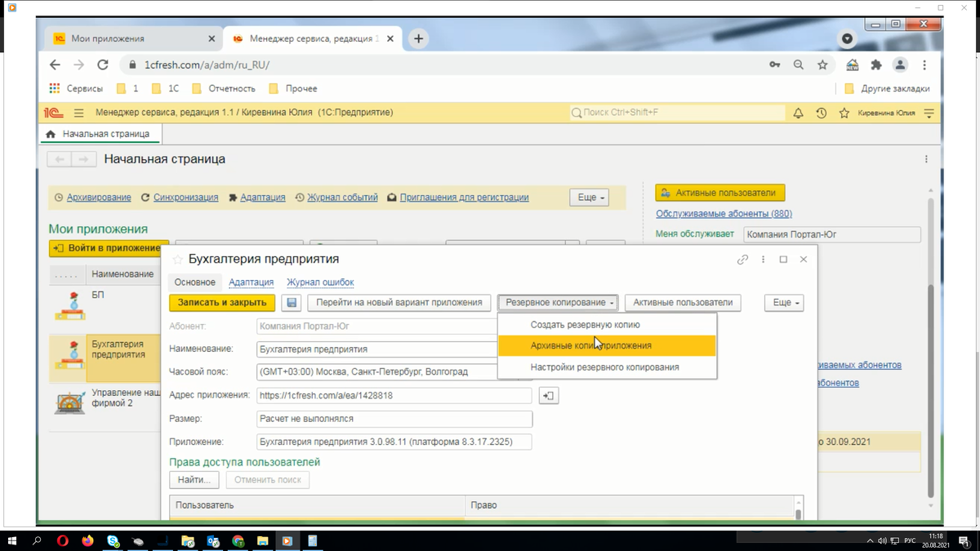Open a new browser tab

click(418, 38)
